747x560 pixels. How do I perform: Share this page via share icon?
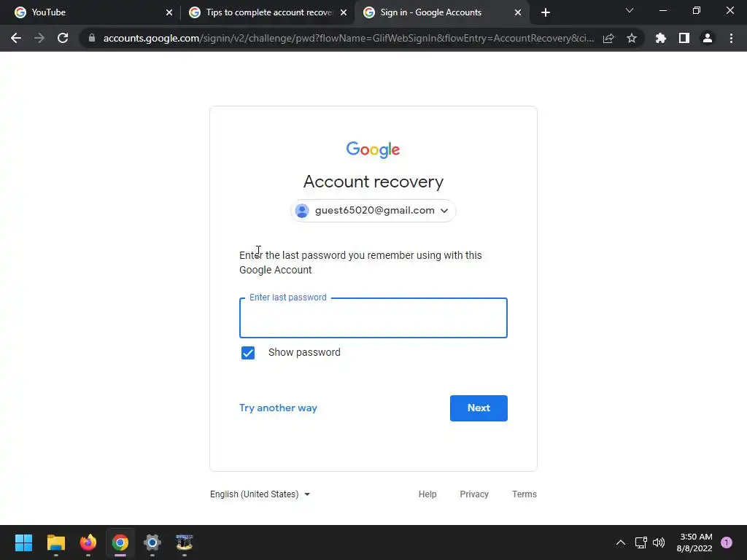(608, 39)
